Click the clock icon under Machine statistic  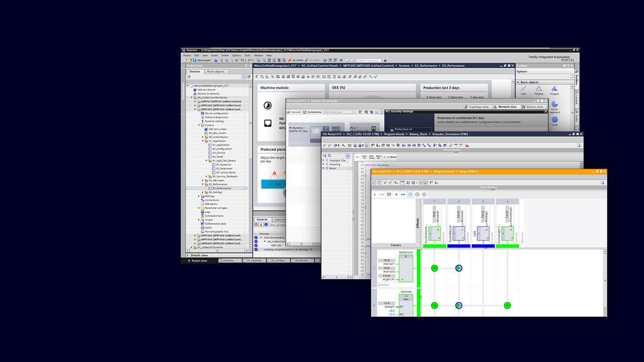tap(267, 105)
